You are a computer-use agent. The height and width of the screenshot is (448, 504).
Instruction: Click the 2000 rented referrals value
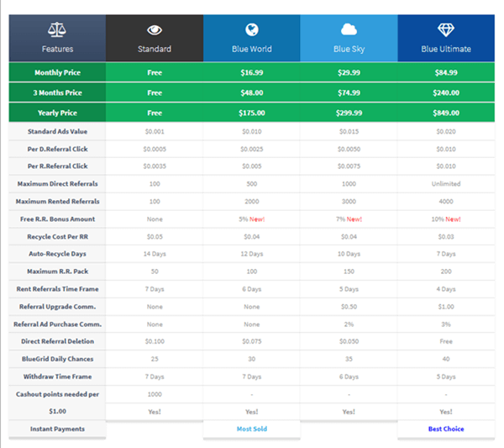(252, 202)
